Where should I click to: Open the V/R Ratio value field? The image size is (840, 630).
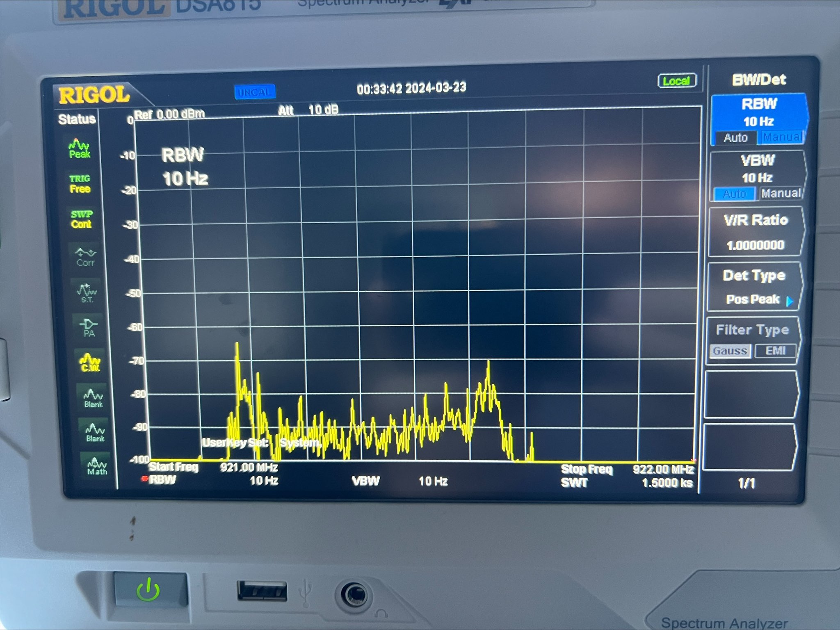[x=755, y=232]
